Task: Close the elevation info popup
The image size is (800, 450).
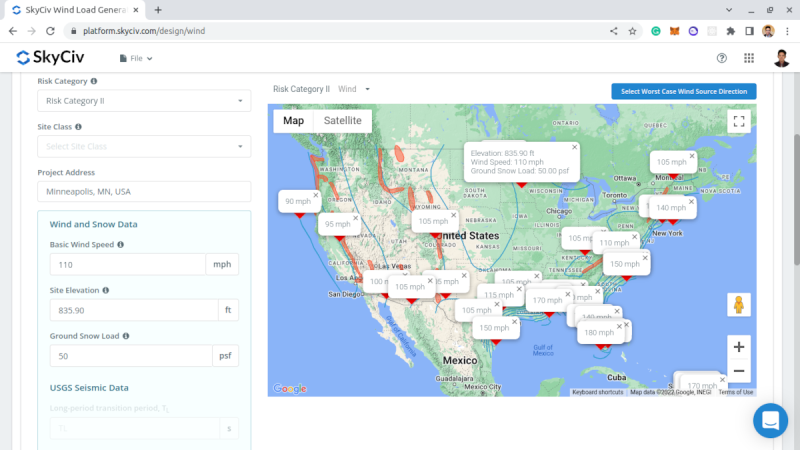Action: click(574, 147)
